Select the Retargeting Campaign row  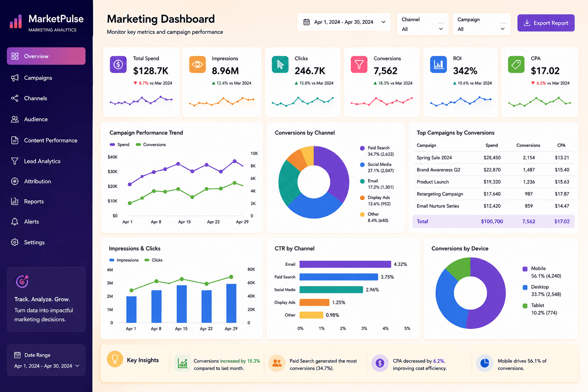(493, 194)
